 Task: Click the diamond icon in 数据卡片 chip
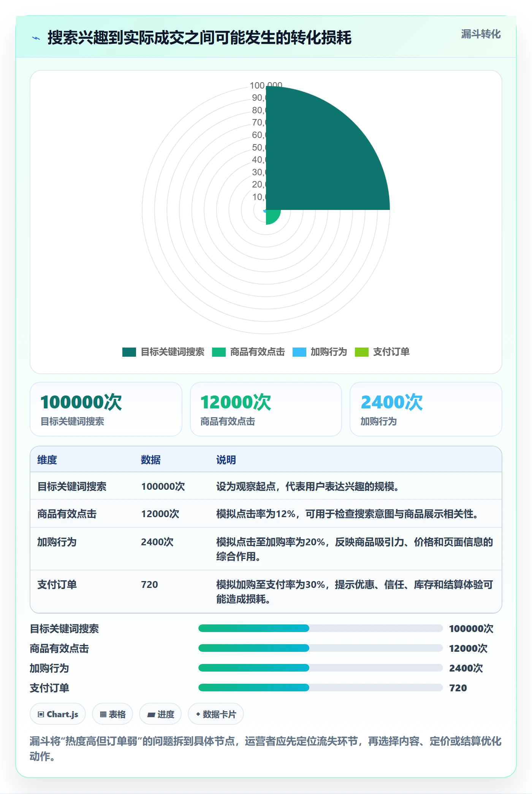pos(198,715)
